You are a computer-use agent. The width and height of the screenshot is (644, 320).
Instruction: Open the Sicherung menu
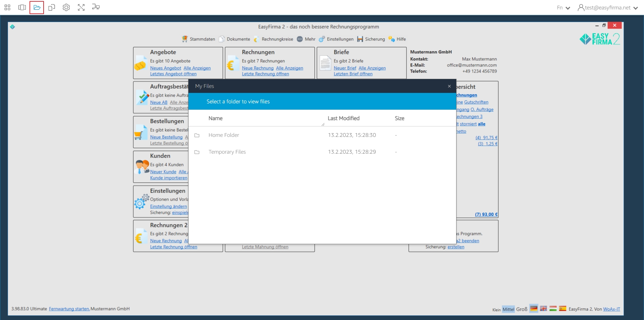tap(371, 39)
